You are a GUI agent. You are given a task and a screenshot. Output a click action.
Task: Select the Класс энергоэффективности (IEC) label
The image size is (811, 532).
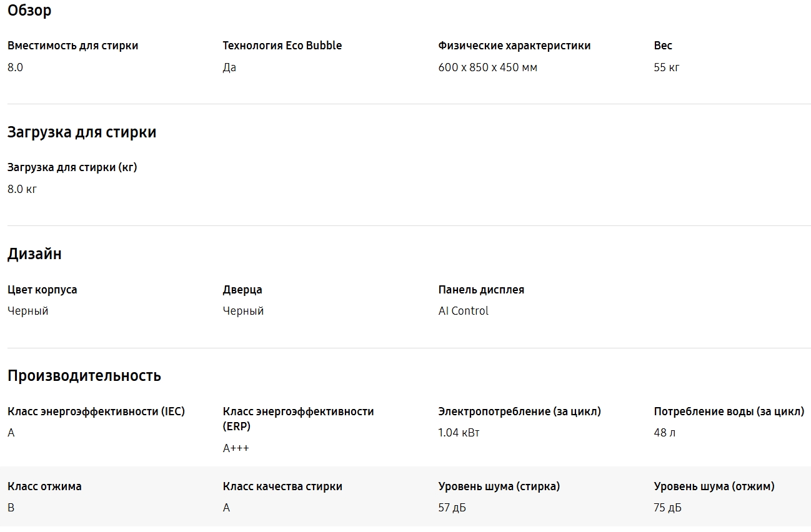[96, 411]
